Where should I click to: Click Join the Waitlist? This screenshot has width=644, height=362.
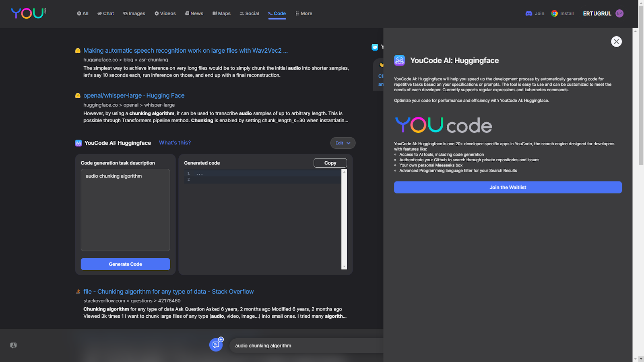pyautogui.click(x=508, y=187)
